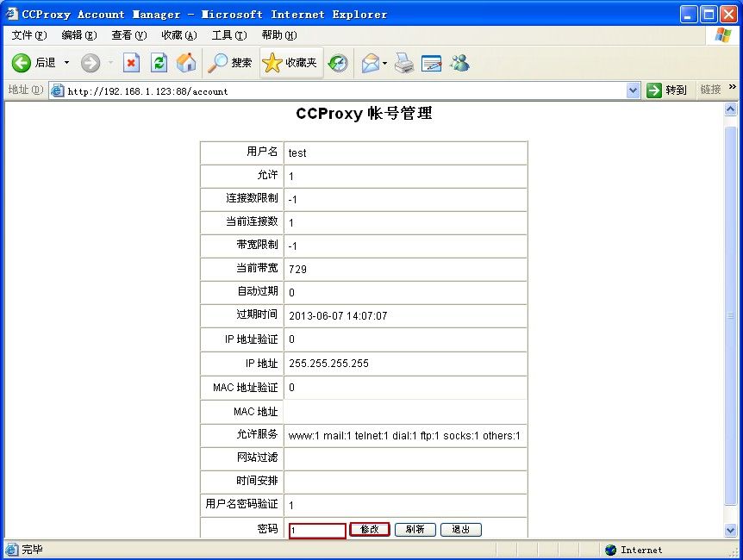Expand the address bar dropdown arrow

pyautogui.click(x=633, y=90)
